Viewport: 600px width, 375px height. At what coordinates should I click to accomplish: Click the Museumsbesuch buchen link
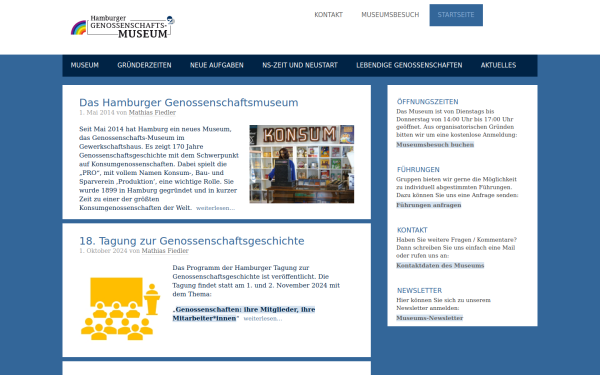click(435, 145)
